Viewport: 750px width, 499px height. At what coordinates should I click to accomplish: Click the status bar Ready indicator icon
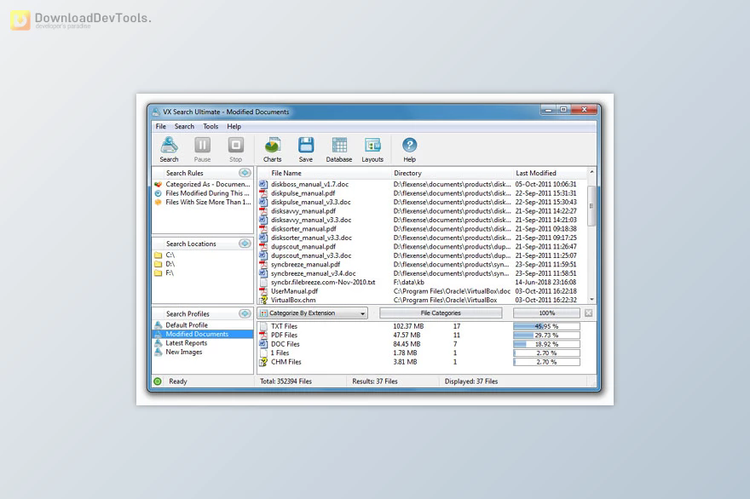157,381
